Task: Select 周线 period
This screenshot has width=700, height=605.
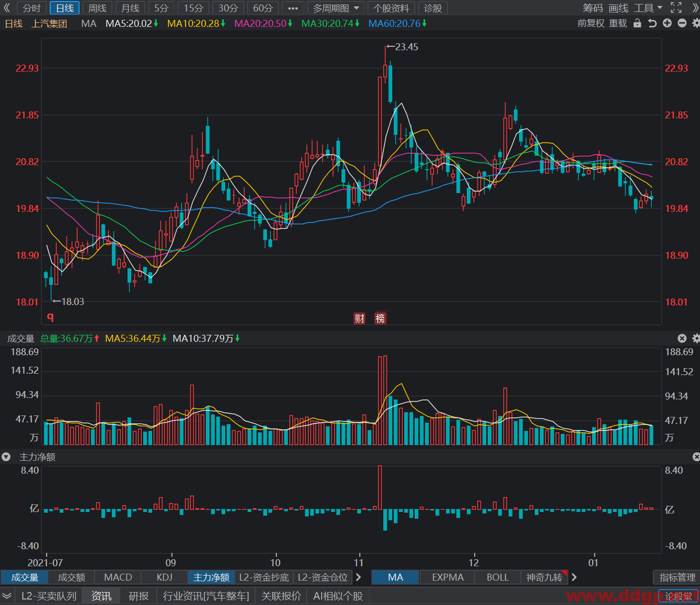Action: pos(97,8)
